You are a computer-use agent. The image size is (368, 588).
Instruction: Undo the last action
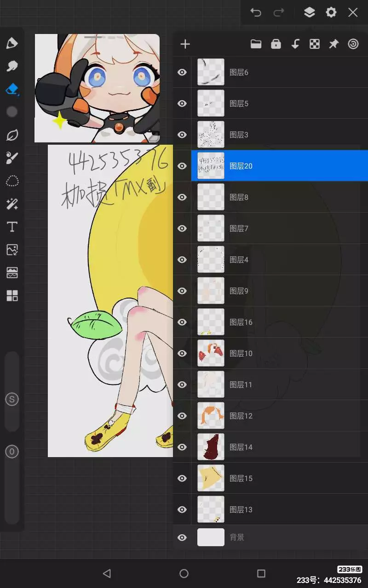256,12
